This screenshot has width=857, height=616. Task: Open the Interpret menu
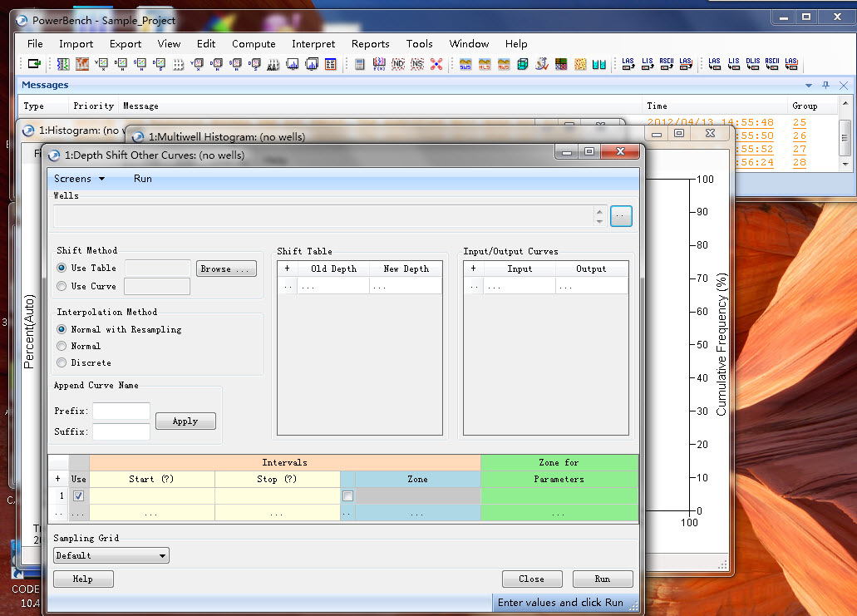[313, 44]
